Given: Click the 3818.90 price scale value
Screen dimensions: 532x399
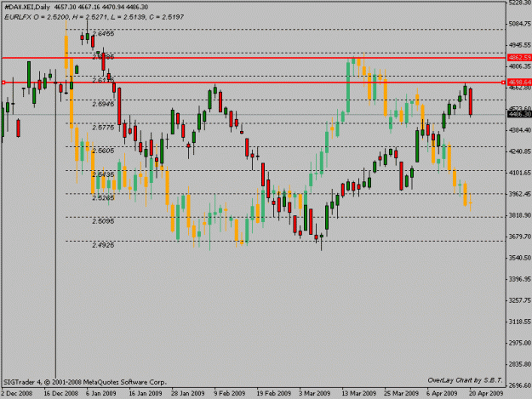Looking at the screenshot, I should 520,215.
